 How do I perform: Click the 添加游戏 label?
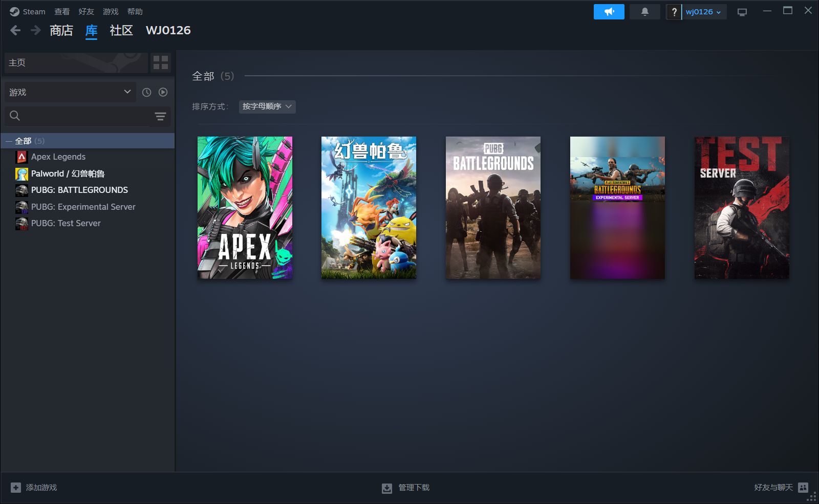coord(41,488)
